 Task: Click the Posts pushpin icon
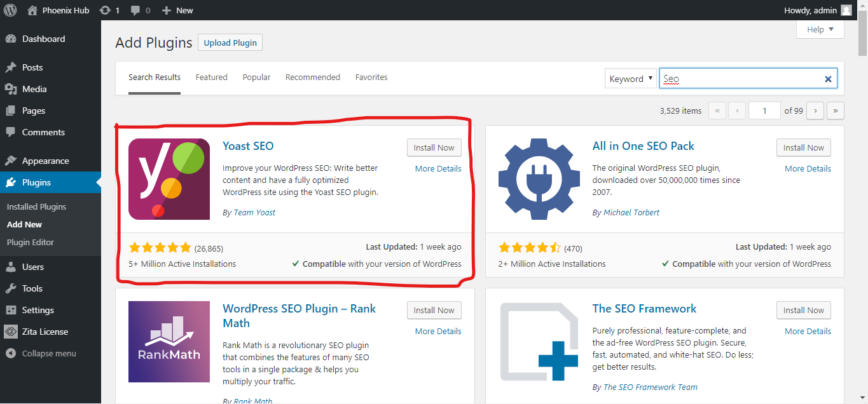pyautogui.click(x=11, y=67)
